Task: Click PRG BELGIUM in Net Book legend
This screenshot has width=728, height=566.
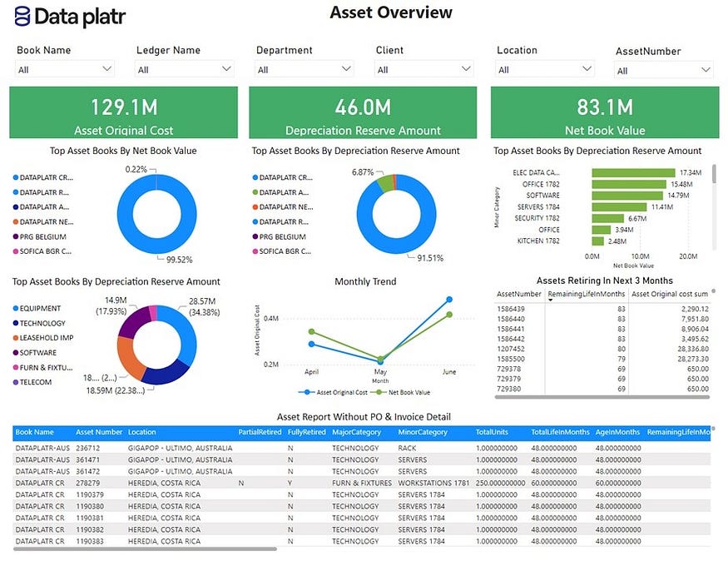Action: pyautogui.click(x=40, y=236)
